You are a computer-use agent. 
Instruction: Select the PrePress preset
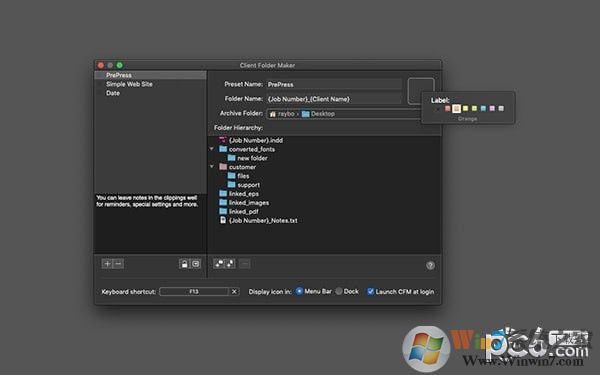pos(150,75)
